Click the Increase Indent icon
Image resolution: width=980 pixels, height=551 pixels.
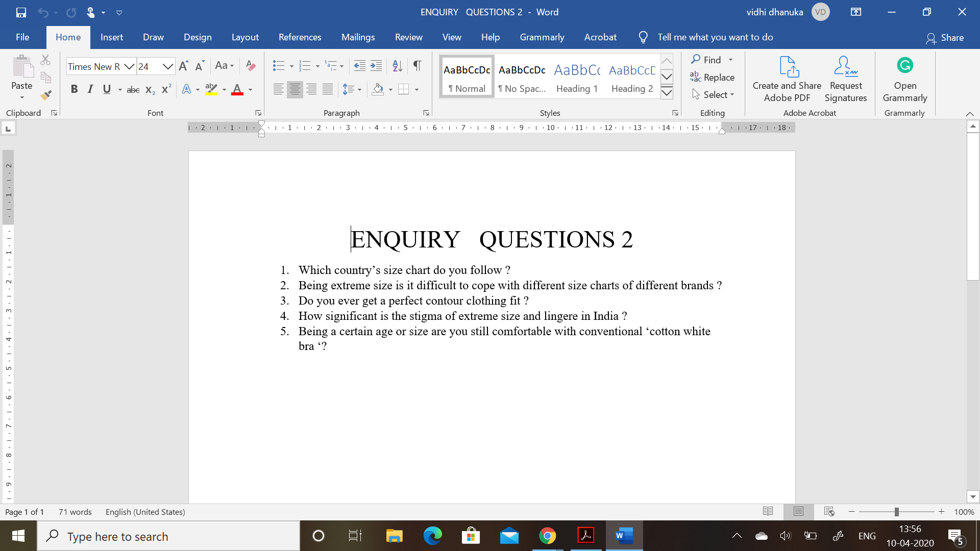(x=376, y=66)
